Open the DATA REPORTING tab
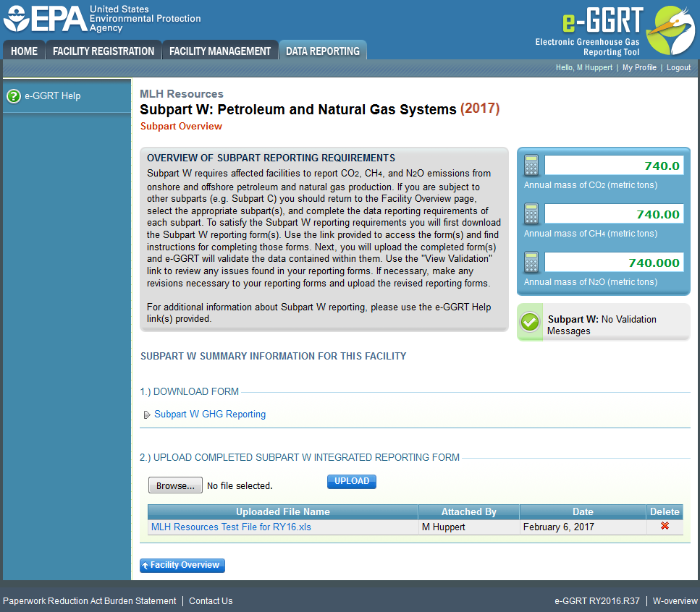 [x=323, y=51]
